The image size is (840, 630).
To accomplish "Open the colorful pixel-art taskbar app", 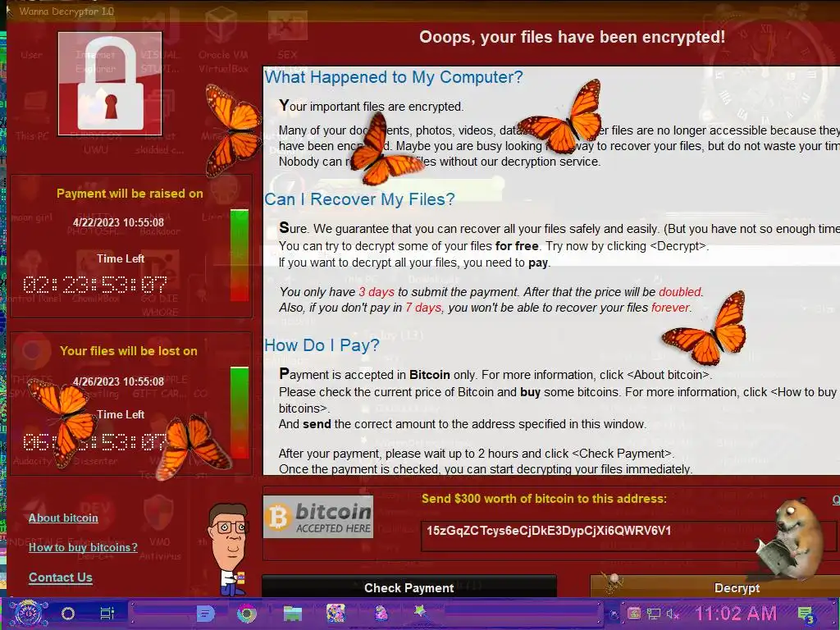I will 336,614.
